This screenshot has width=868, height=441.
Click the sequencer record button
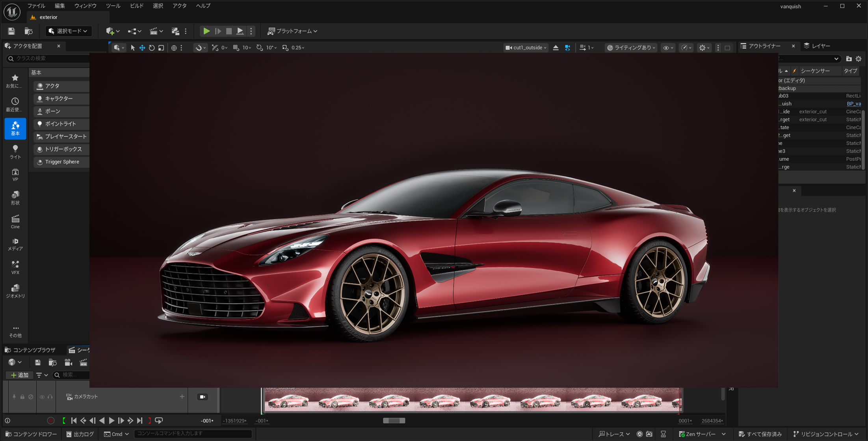pyautogui.click(x=51, y=421)
